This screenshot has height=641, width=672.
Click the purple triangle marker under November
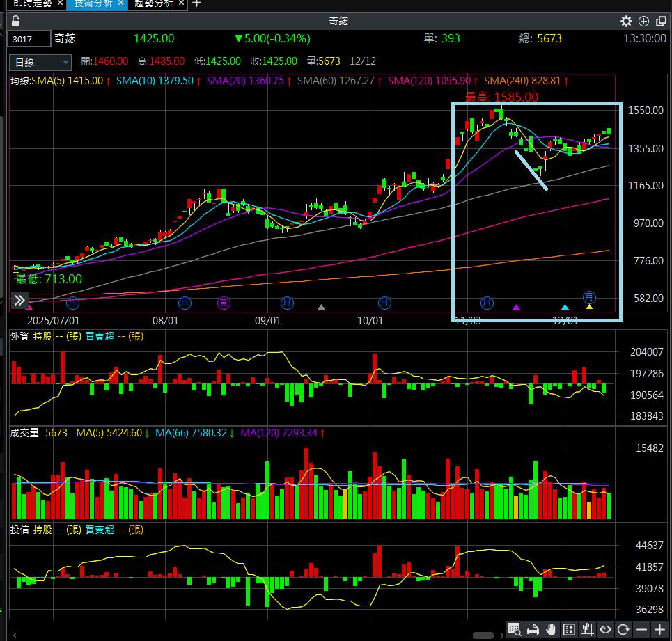click(516, 307)
